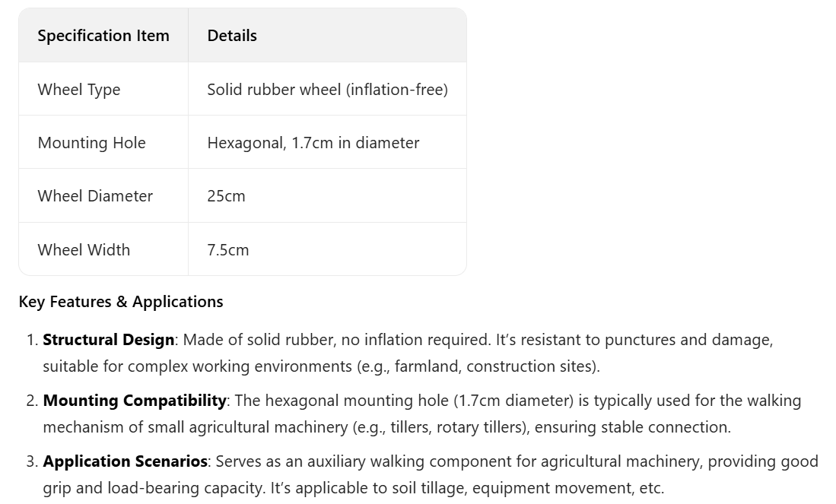Click the bold "Structural Design" label

(108, 340)
